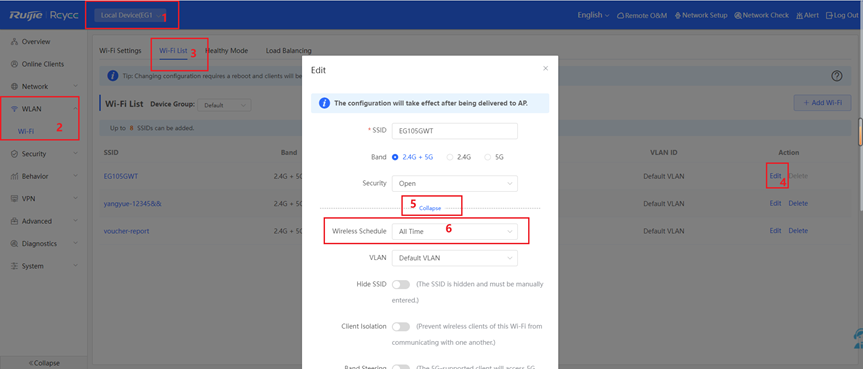The image size is (863, 369).
Task: Delete the yangyue-12345&& Wi-Fi entry
Action: pyautogui.click(x=798, y=203)
